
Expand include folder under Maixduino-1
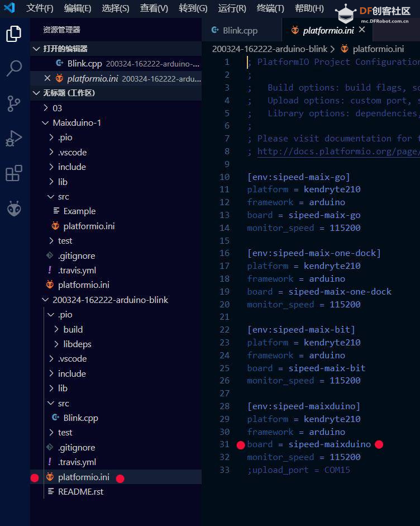point(116,167)
